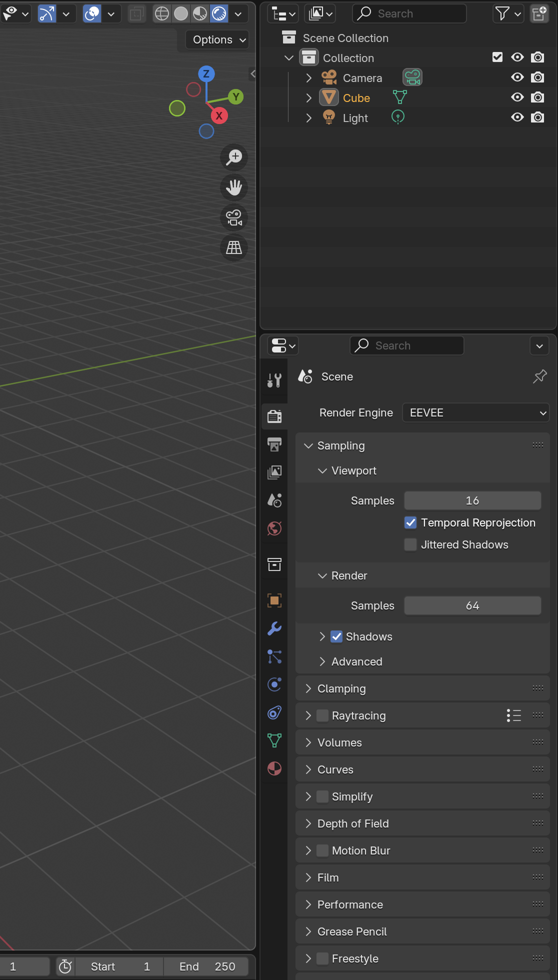Click the X axis gizmo handle
The width and height of the screenshot is (558, 980).
219,115
